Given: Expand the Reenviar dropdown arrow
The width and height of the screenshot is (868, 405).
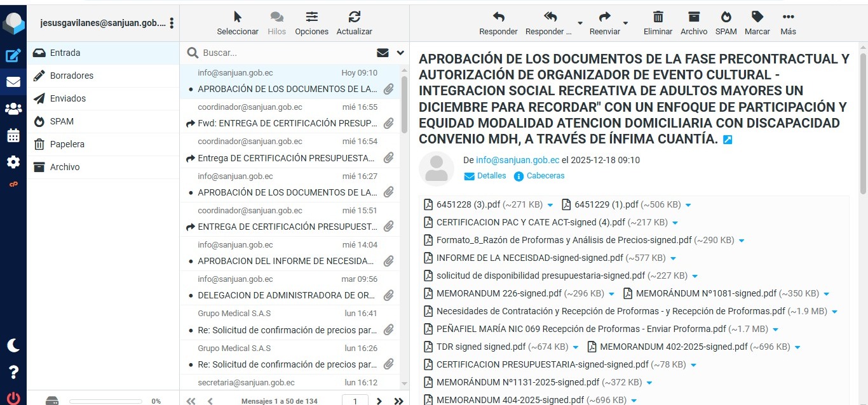Looking at the screenshot, I should (626, 23).
